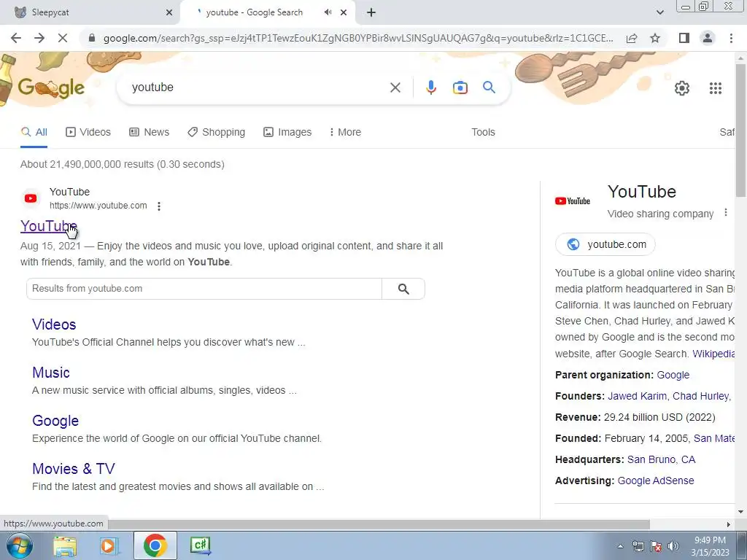The width and height of the screenshot is (747, 560).
Task: Click the horizontal scroll right arrow
Action: pos(728,524)
